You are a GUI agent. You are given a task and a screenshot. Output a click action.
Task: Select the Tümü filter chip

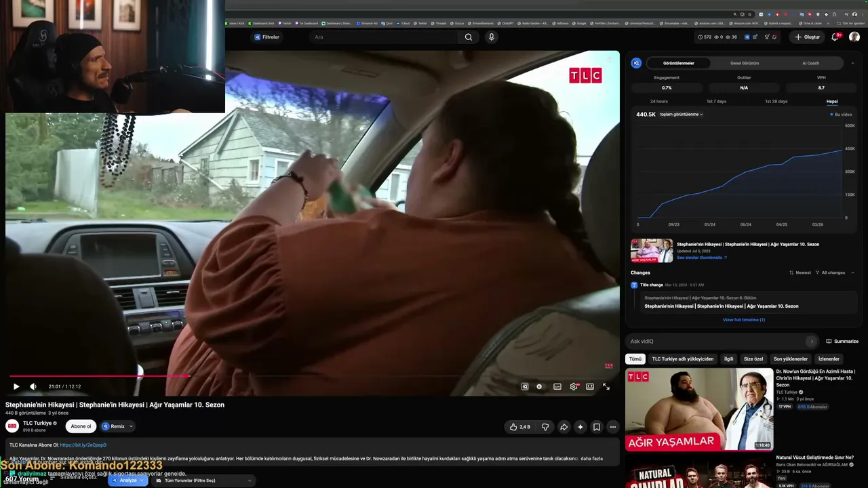(x=635, y=359)
